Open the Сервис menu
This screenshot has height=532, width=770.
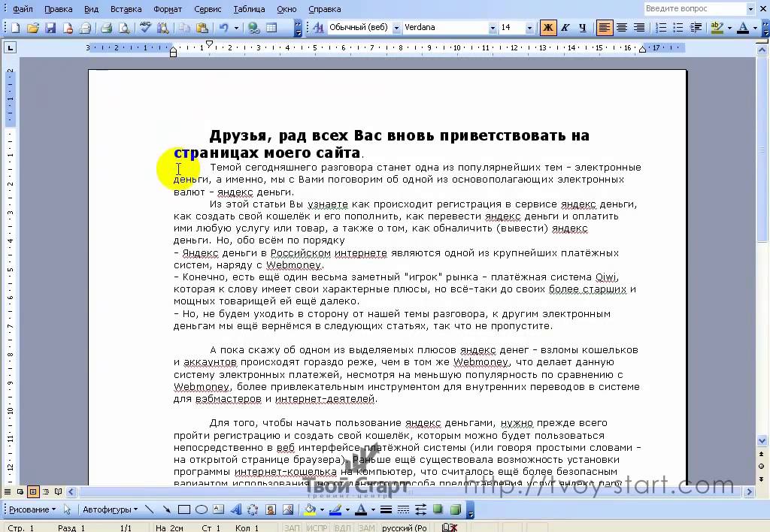tap(208, 9)
